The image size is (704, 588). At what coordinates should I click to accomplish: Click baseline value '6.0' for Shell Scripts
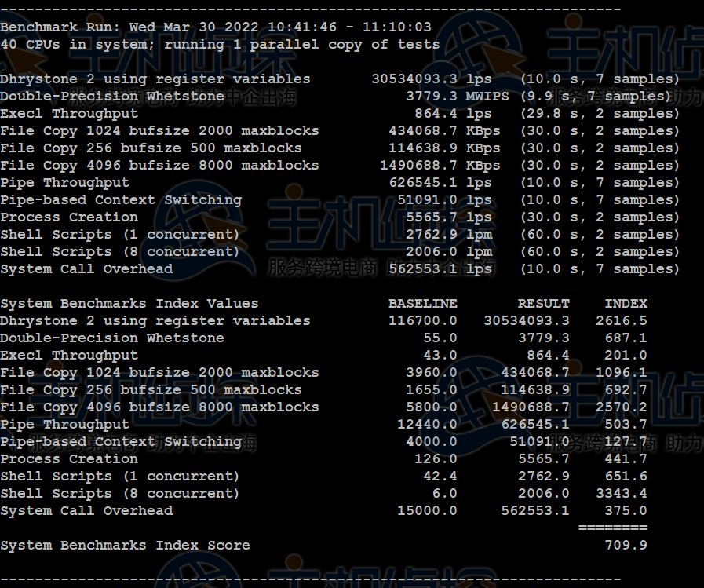click(444, 494)
